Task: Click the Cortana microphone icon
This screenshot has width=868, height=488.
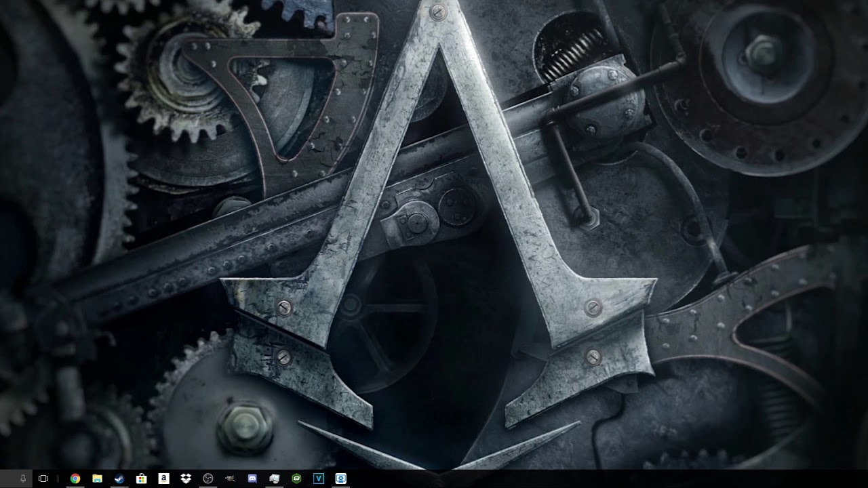Action: 23,479
